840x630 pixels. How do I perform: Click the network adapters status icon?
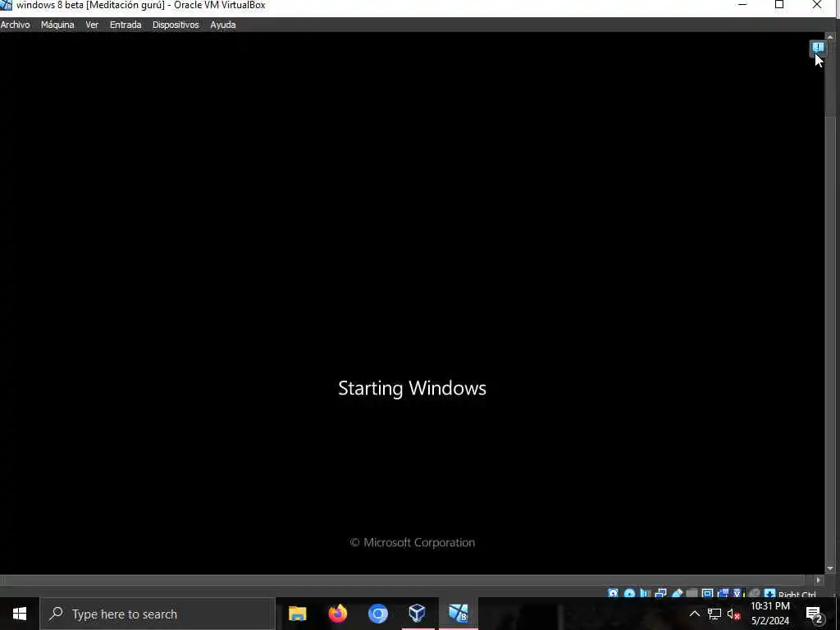coord(660,594)
